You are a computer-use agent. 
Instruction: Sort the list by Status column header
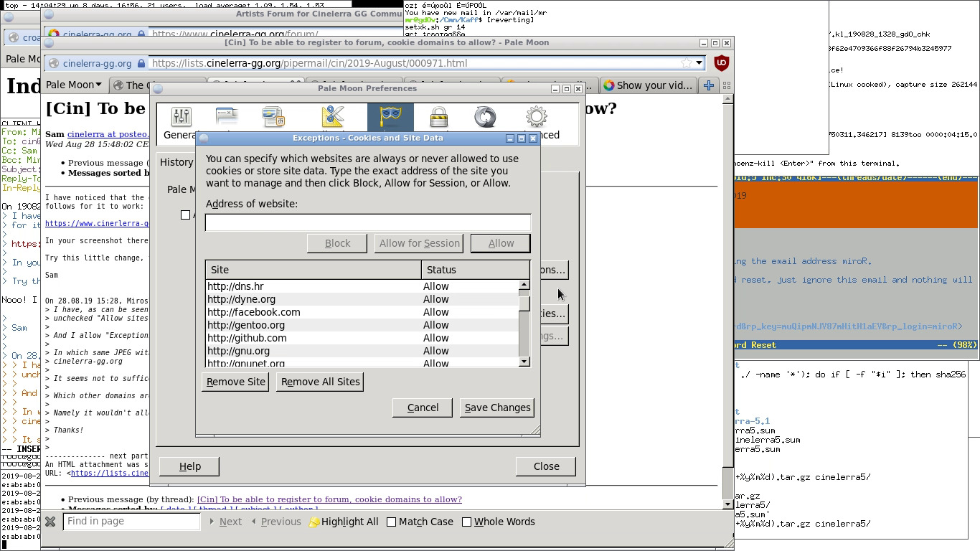[x=474, y=270]
